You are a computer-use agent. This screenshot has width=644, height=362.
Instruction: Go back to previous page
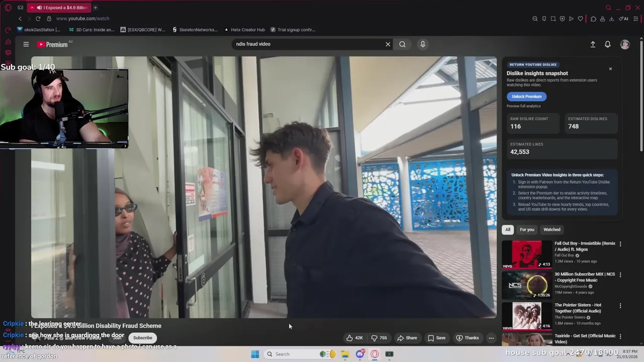pos(20,19)
